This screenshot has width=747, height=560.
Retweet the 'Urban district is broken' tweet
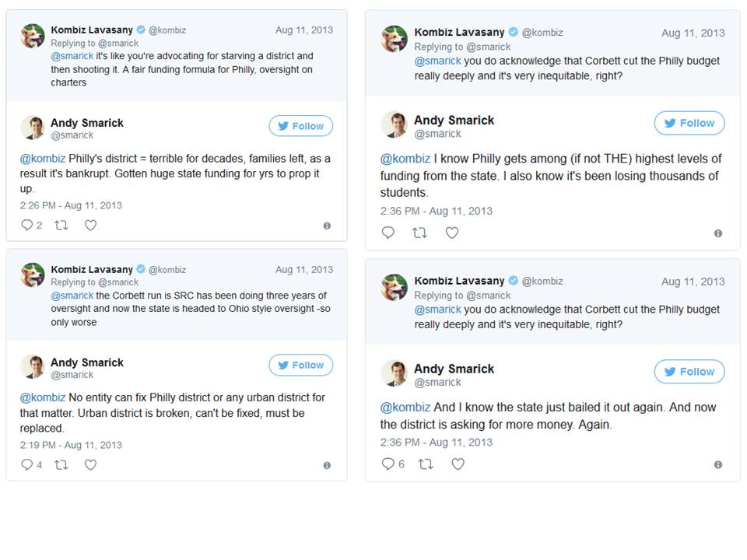point(61,464)
